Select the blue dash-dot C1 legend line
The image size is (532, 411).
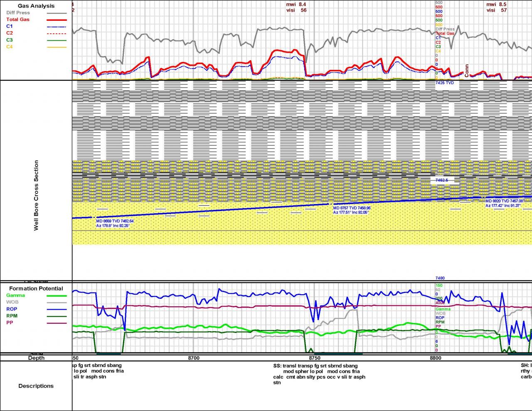click(x=56, y=26)
